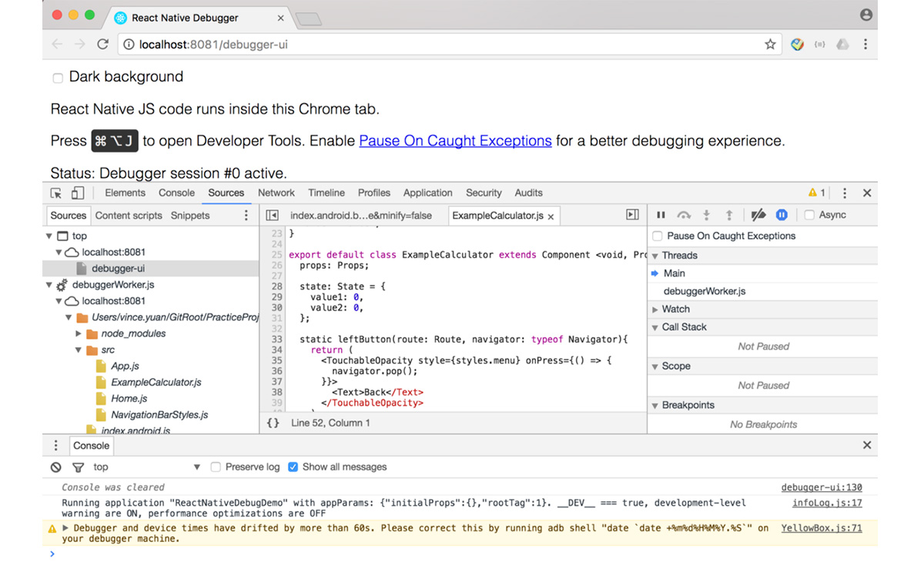This screenshot has width=924, height=562.
Task: Select App.js in the file tree
Action: (125, 366)
